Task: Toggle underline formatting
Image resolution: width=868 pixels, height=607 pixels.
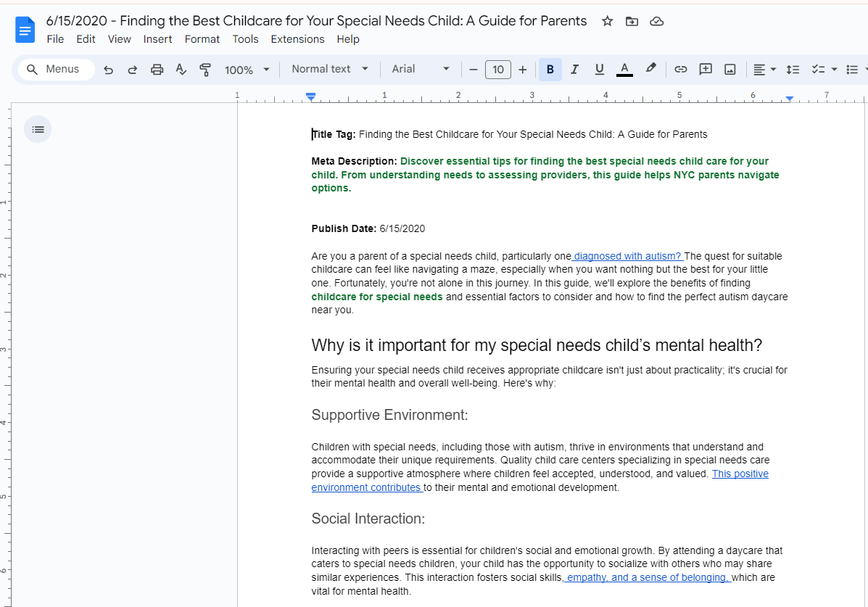Action: click(599, 69)
